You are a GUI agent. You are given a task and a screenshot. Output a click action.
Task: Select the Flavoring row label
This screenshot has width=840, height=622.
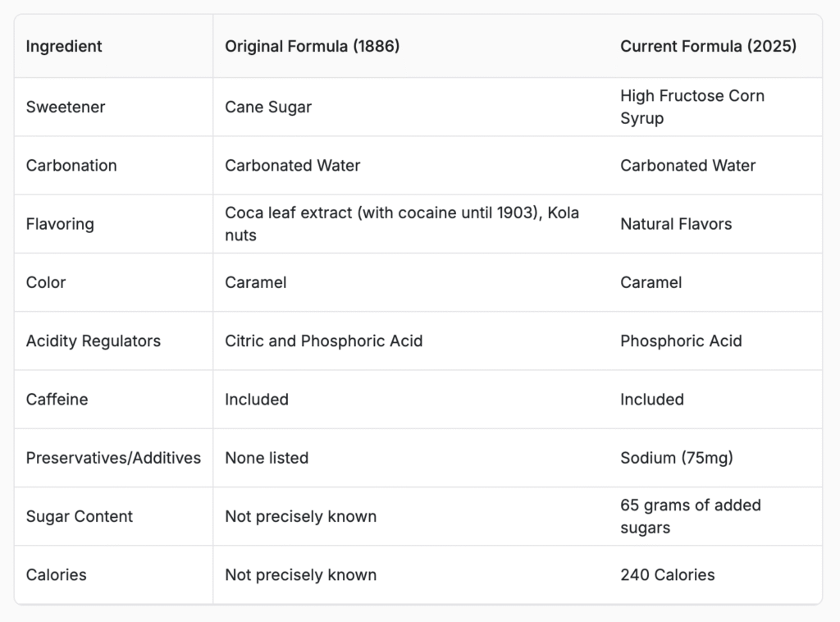[60, 224]
